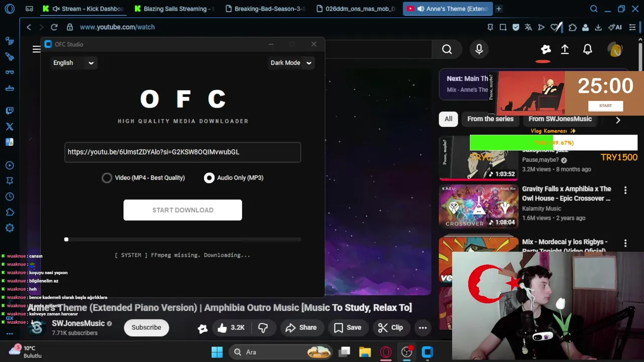Filter by From SWJonesMusic chip

coord(560,119)
